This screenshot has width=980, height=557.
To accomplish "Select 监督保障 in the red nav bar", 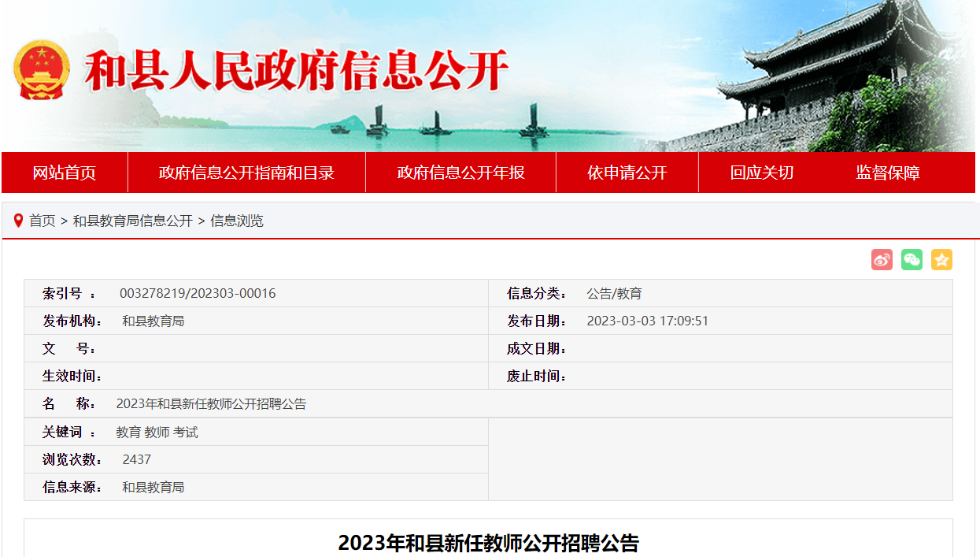I will (x=888, y=173).
